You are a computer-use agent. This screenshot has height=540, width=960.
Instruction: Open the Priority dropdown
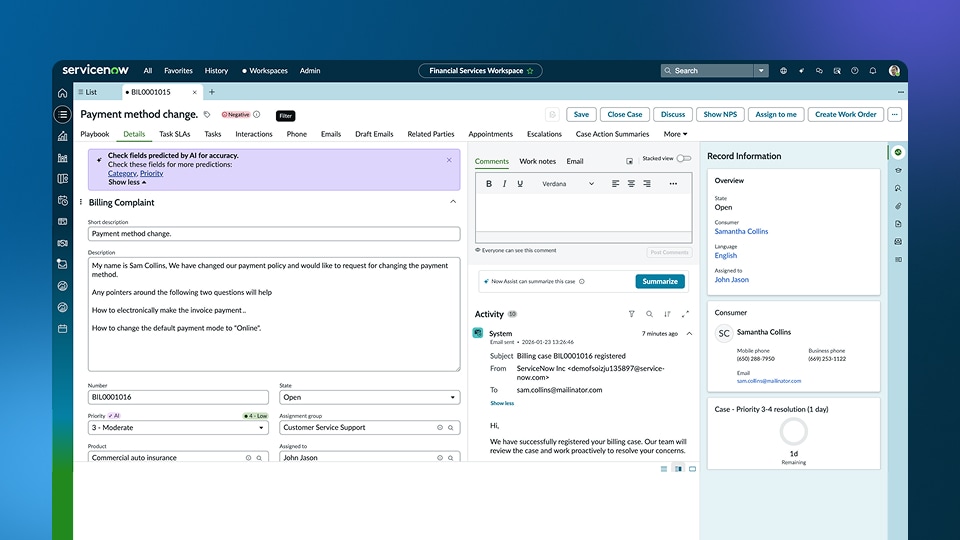coord(178,427)
